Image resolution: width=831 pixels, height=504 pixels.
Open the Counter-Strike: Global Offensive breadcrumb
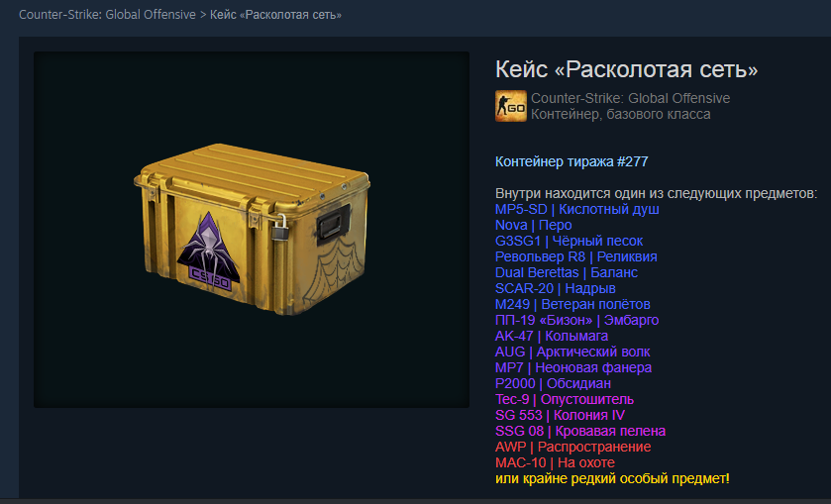(x=107, y=15)
